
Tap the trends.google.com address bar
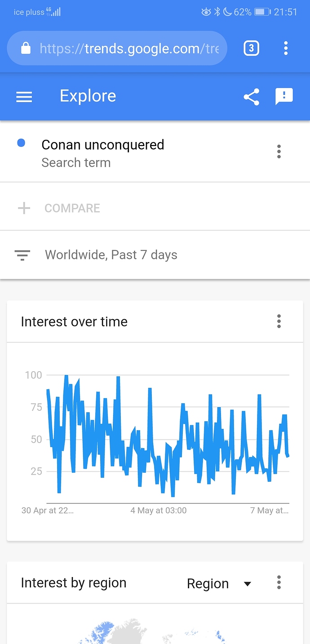[117, 48]
